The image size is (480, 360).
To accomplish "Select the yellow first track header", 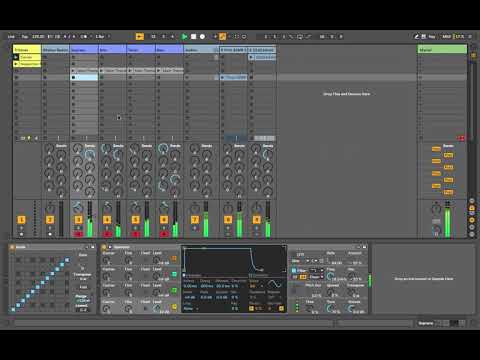I will pyautogui.click(x=27, y=50).
